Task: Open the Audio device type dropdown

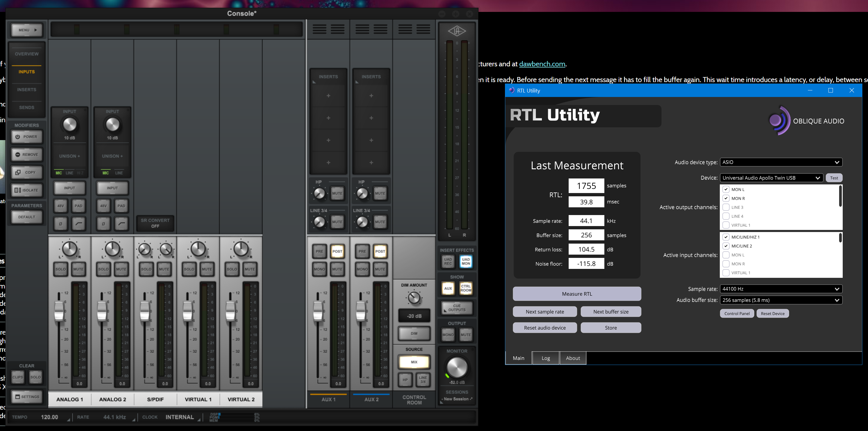Action: pyautogui.click(x=781, y=162)
